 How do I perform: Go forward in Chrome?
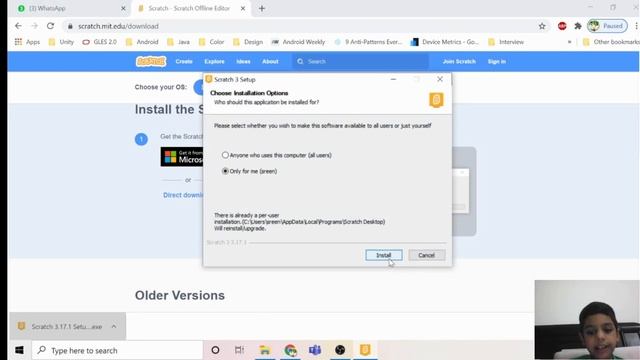pos(34,26)
